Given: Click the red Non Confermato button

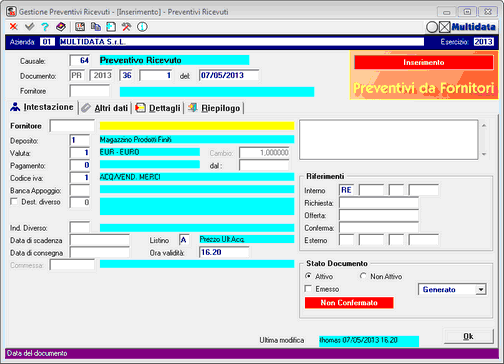Looking at the screenshot, I should pyautogui.click(x=349, y=303).
